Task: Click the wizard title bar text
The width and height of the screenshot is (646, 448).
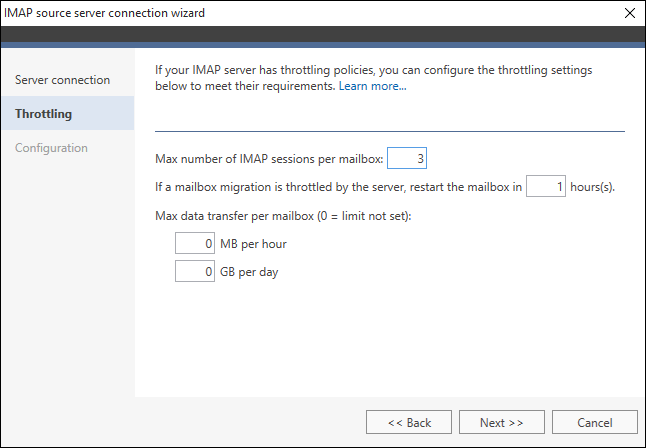Action: [x=104, y=13]
